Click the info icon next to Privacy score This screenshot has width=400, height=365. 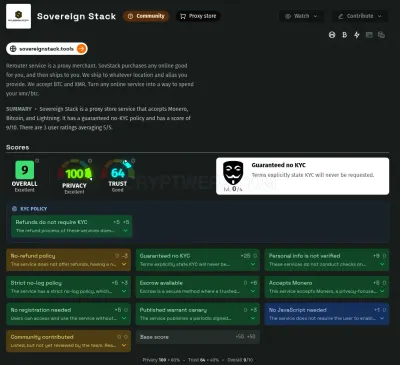90,161
